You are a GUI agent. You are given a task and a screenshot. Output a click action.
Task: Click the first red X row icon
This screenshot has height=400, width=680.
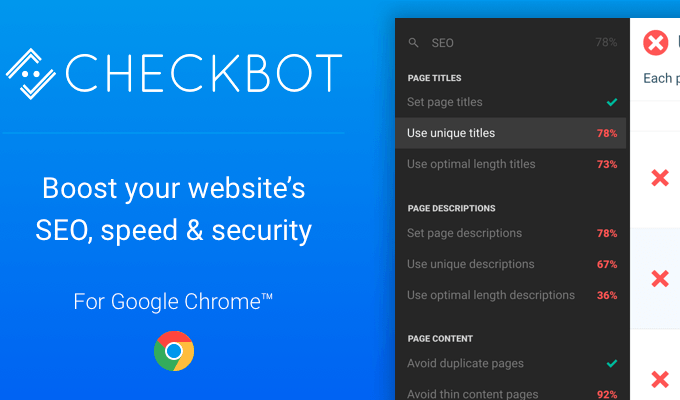pos(660,178)
